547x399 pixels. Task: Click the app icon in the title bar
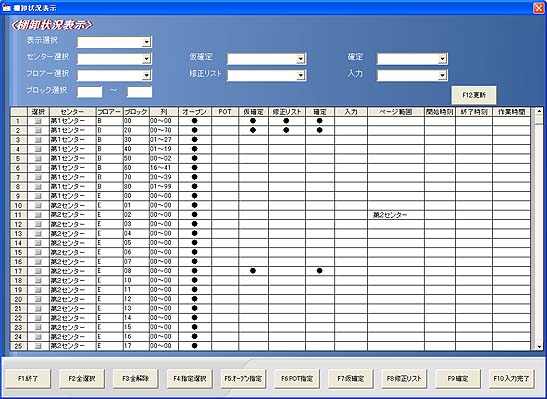click(6, 8)
